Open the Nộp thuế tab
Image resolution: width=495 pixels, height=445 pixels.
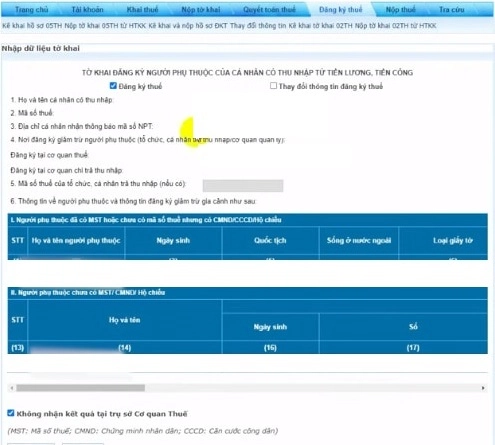tap(400, 10)
